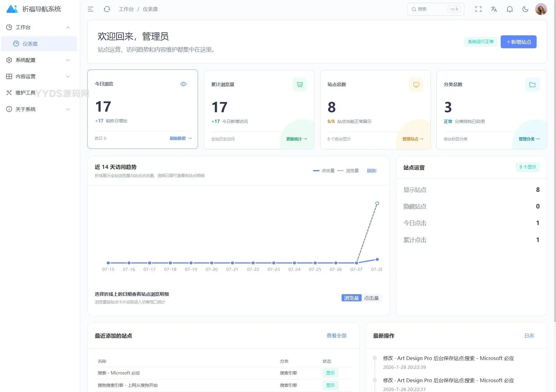Collapse the 工作台 menu chevron
Viewport: 556px width, 392px height.
click(68, 27)
